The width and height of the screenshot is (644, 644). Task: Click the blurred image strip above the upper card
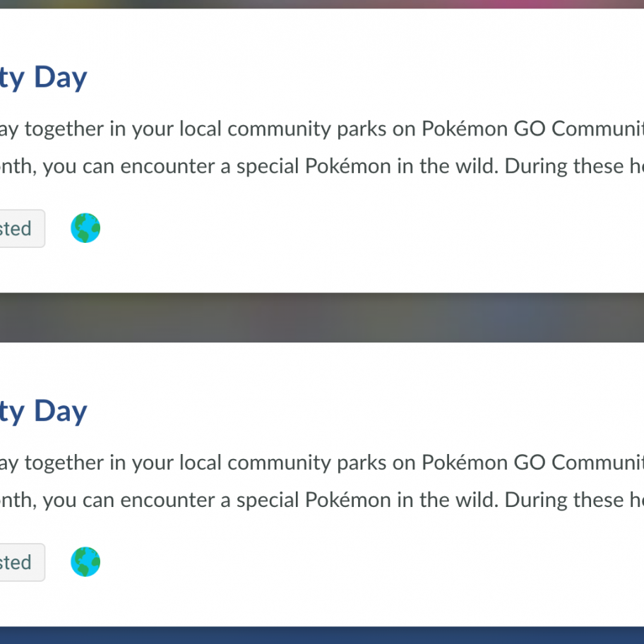[322, 4]
